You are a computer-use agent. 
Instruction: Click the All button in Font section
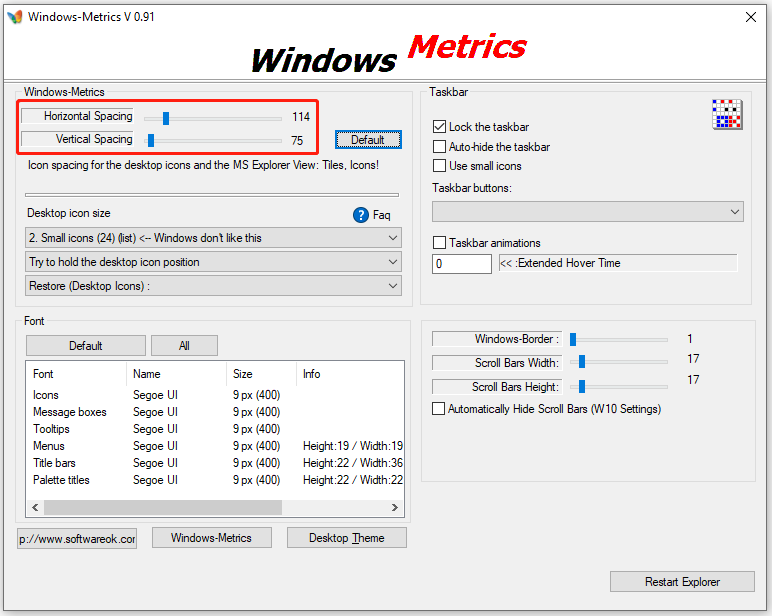(x=184, y=346)
